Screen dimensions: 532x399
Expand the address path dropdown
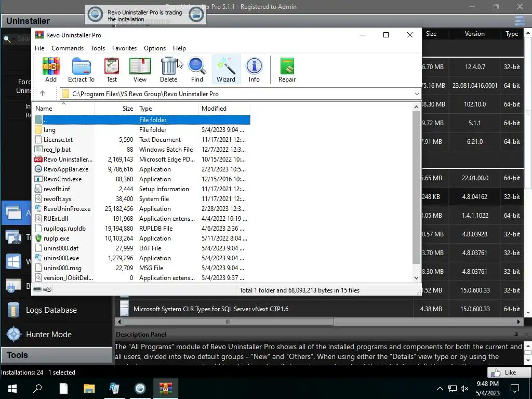coord(417,94)
